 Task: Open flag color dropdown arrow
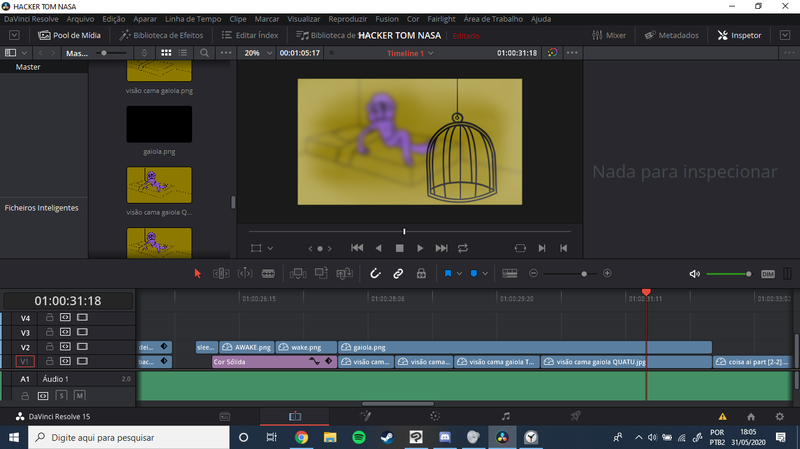tap(459, 273)
